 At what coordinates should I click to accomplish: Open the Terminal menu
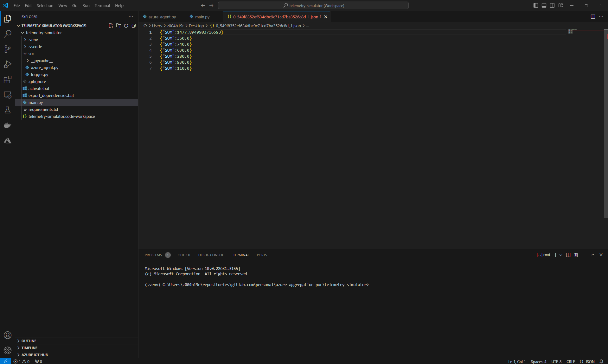tap(102, 5)
